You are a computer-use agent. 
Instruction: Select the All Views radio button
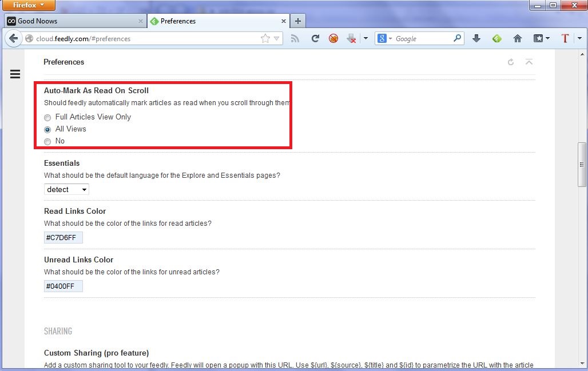pyautogui.click(x=47, y=130)
